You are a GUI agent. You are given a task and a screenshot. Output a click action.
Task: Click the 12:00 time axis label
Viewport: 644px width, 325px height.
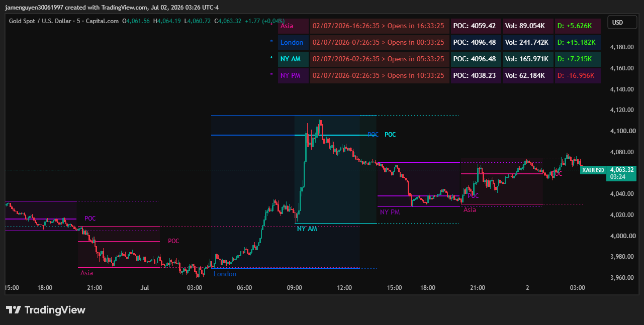click(x=344, y=288)
